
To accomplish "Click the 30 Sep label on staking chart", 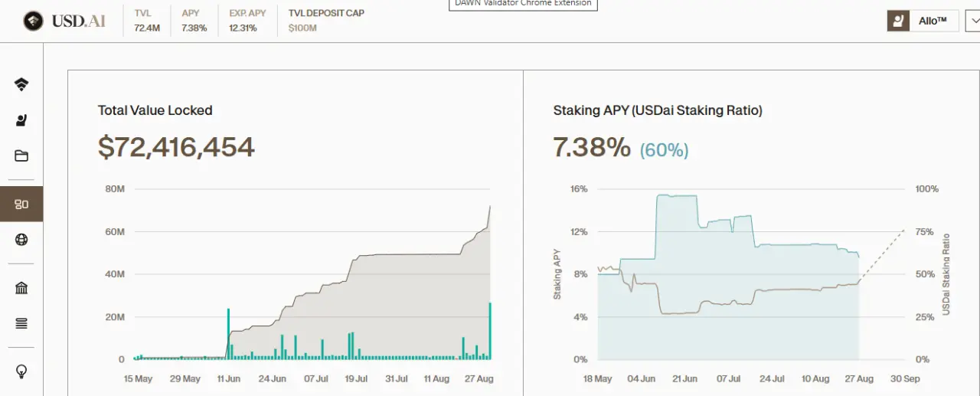I will (x=904, y=378).
